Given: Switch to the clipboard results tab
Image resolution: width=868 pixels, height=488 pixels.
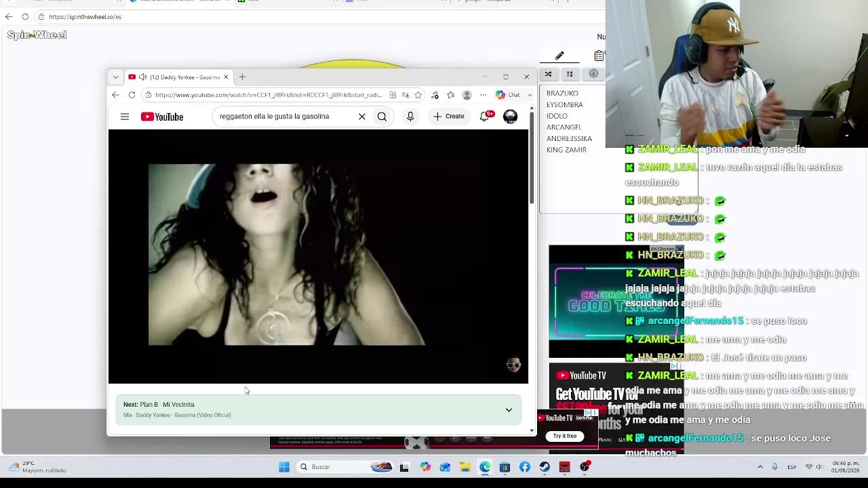Looking at the screenshot, I should click(599, 56).
